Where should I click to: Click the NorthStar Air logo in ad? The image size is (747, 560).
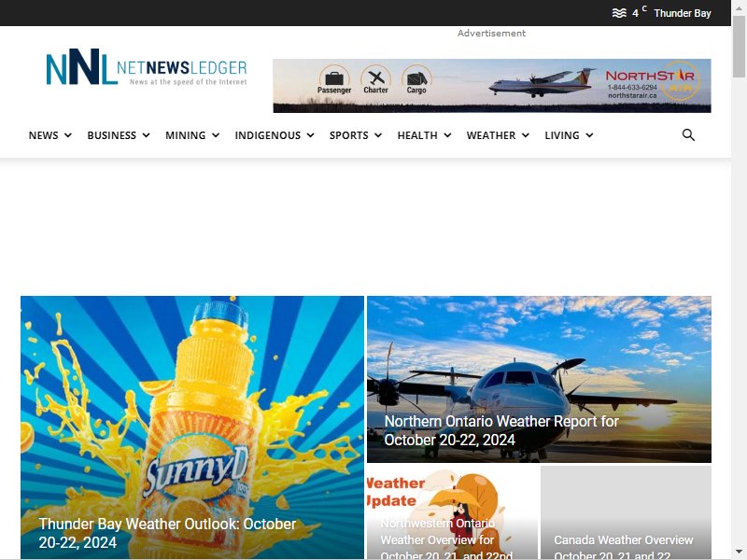point(653,80)
